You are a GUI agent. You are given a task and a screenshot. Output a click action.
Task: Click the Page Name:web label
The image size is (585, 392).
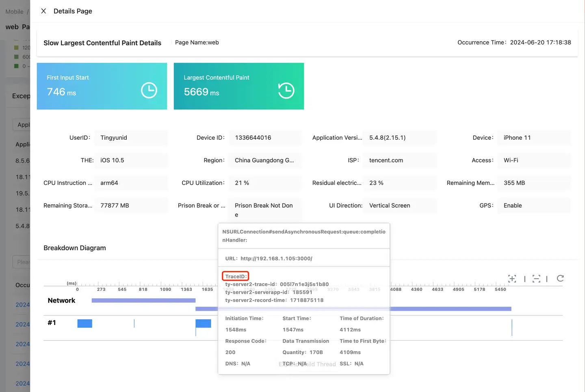pyautogui.click(x=197, y=42)
